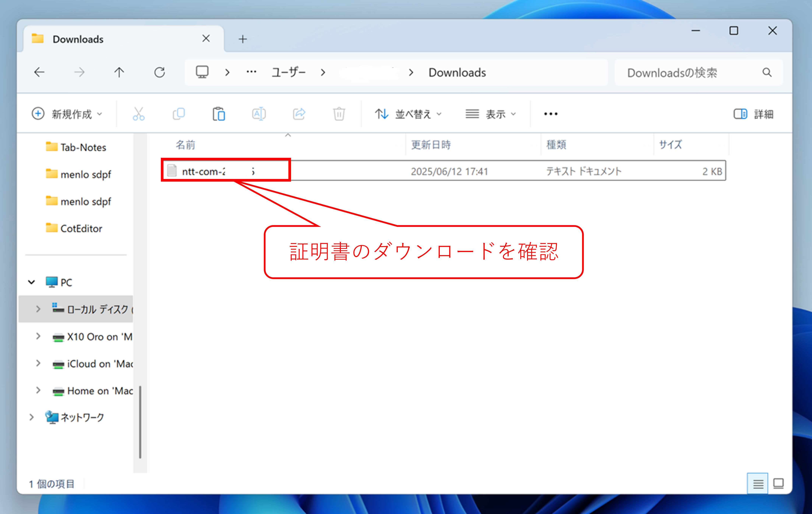This screenshot has height=514, width=812.
Task: Sort by the 名前 column header
Action: (x=185, y=145)
